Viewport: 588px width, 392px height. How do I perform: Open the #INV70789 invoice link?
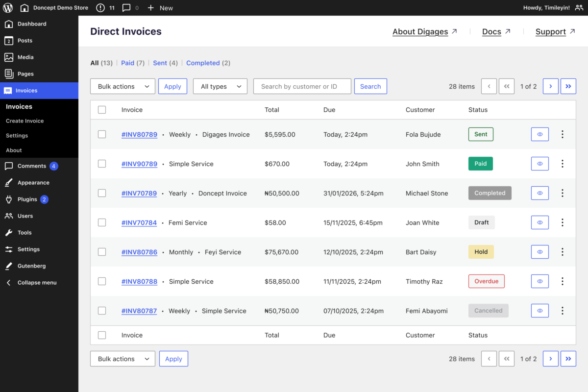point(139,193)
